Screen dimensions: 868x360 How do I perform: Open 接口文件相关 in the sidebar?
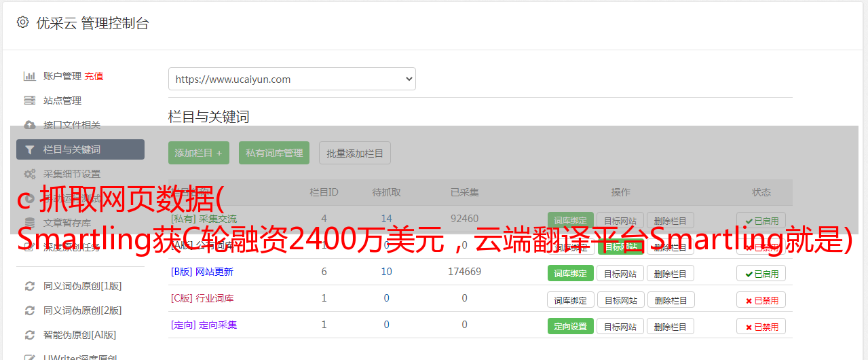point(72,125)
